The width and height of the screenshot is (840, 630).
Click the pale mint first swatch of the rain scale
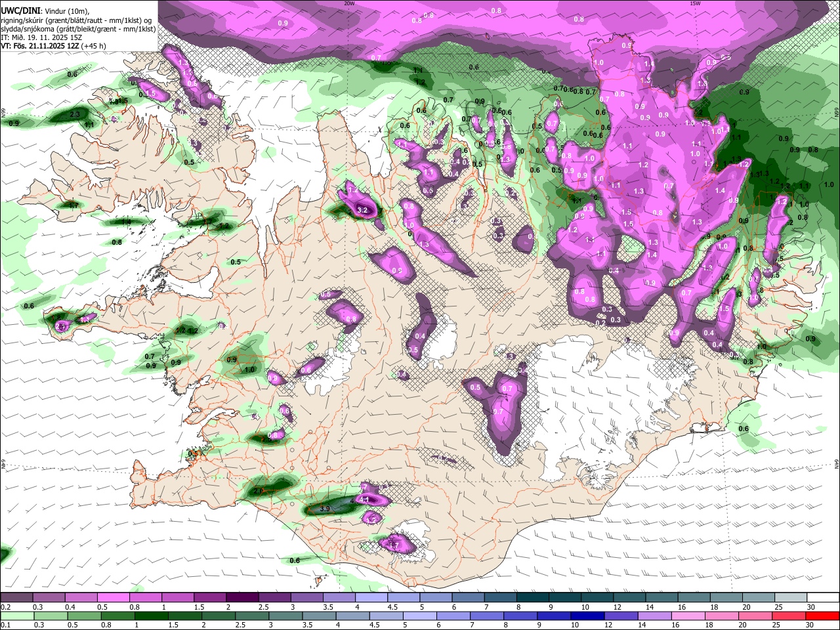(x=16, y=616)
